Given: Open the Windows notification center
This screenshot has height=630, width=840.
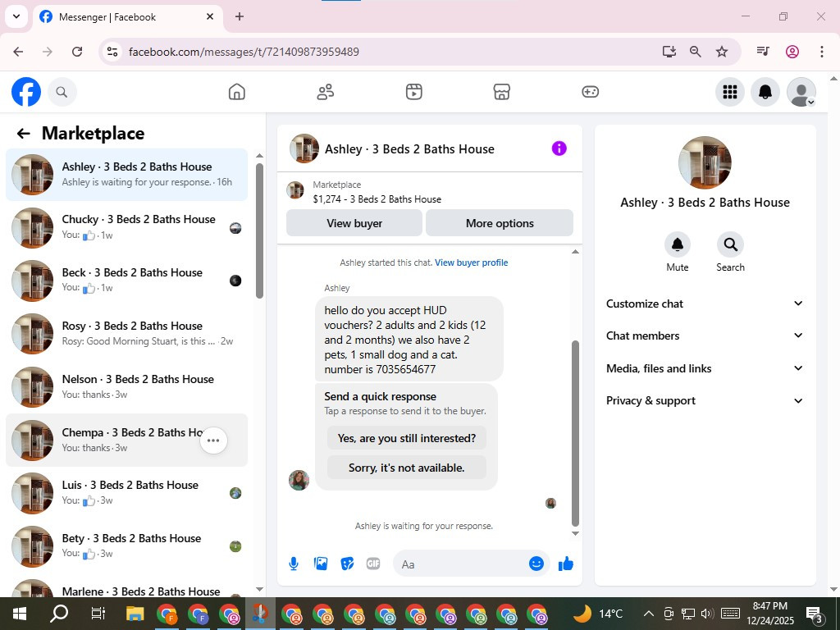Looking at the screenshot, I should [x=815, y=615].
